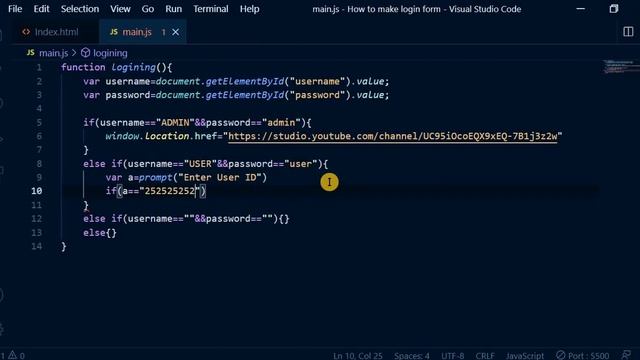The height and width of the screenshot is (360, 640).
Task: Click the Port: 5500 Live Server button
Action: [x=582, y=356]
